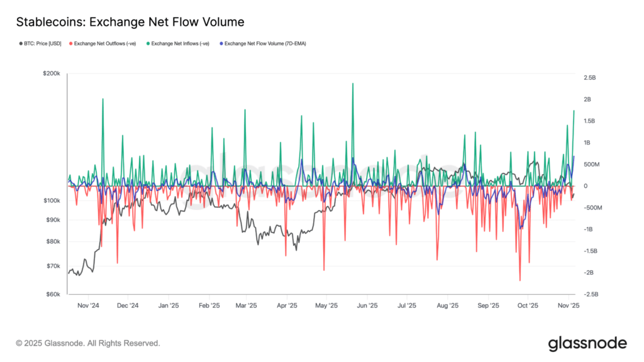Click the red Net Outflows legend dot

(x=70, y=43)
